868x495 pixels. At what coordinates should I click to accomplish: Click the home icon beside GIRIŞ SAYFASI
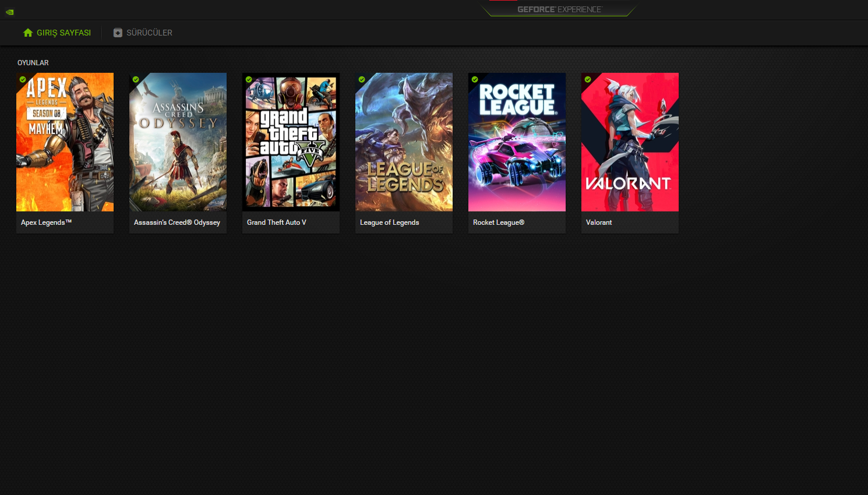tap(28, 33)
